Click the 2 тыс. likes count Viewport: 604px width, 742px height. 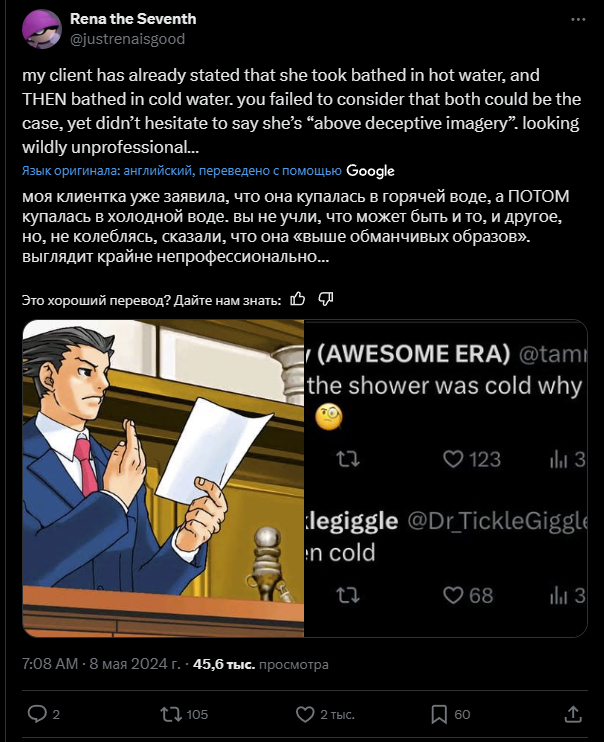click(338, 714)
